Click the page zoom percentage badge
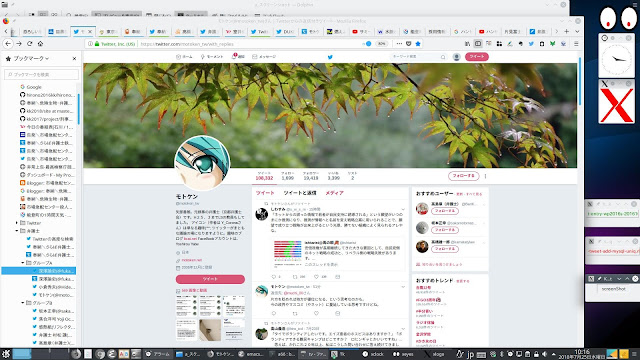Viewport: 640px width, 360px height. coord(381,44)
